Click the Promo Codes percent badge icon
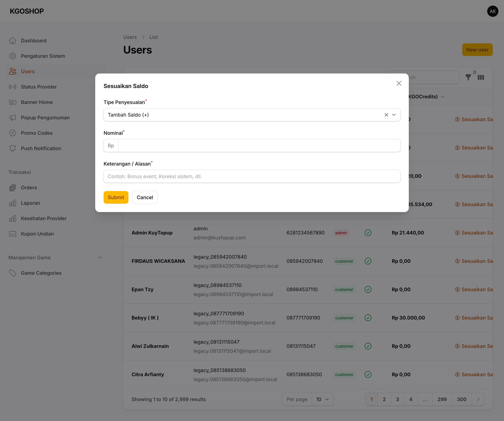The height and width of the screenshot is (421, 504). tap(12, 133)
